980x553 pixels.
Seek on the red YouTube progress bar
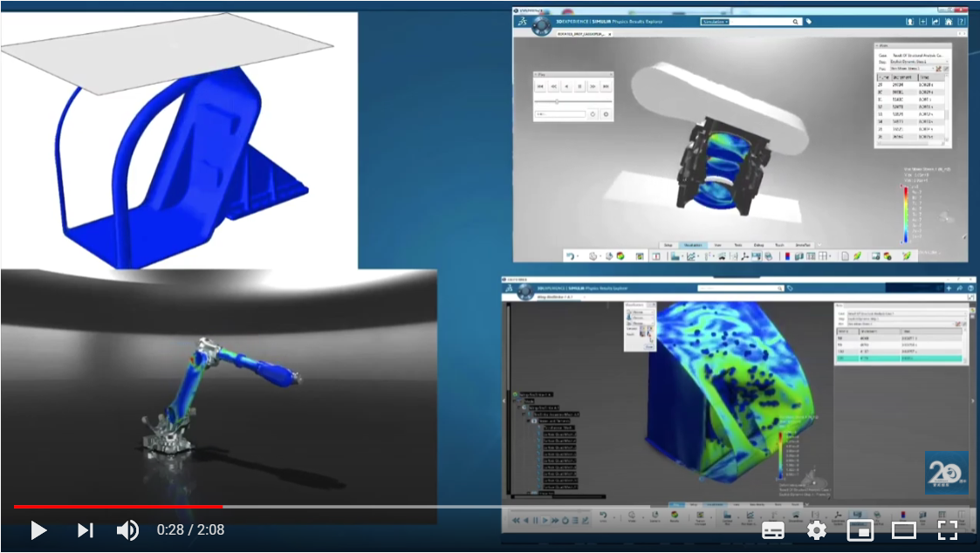[118, 506]
